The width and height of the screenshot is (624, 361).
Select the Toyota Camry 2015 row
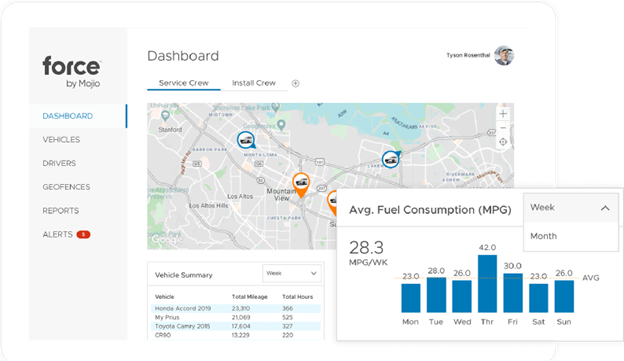(x=236, y=326)
